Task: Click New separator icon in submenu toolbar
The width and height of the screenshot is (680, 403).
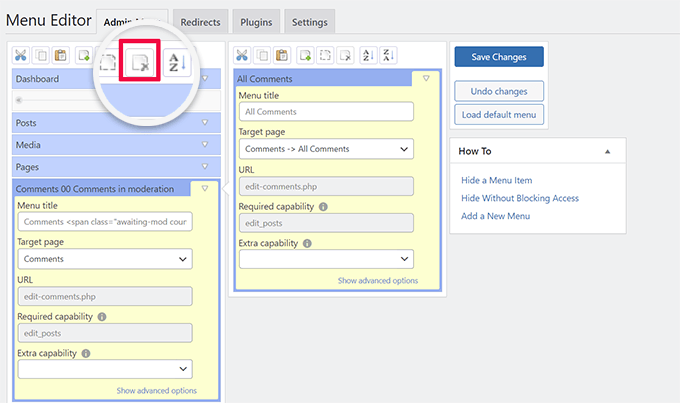Action: [x=325, y=56]
